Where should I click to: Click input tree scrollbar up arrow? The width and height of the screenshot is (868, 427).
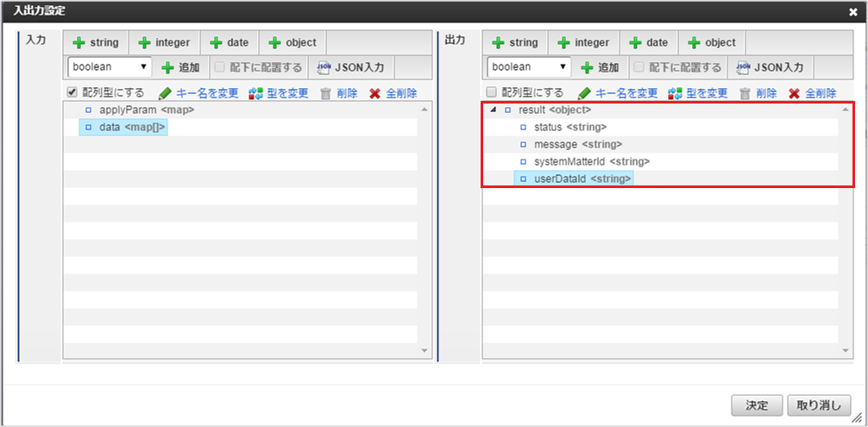425,110
